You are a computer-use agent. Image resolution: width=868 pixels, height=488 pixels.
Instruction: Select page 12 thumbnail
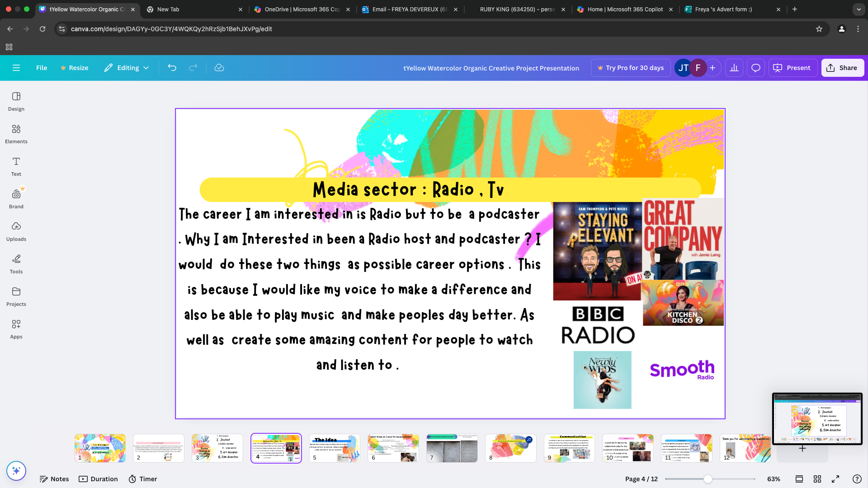pos(745,448)
